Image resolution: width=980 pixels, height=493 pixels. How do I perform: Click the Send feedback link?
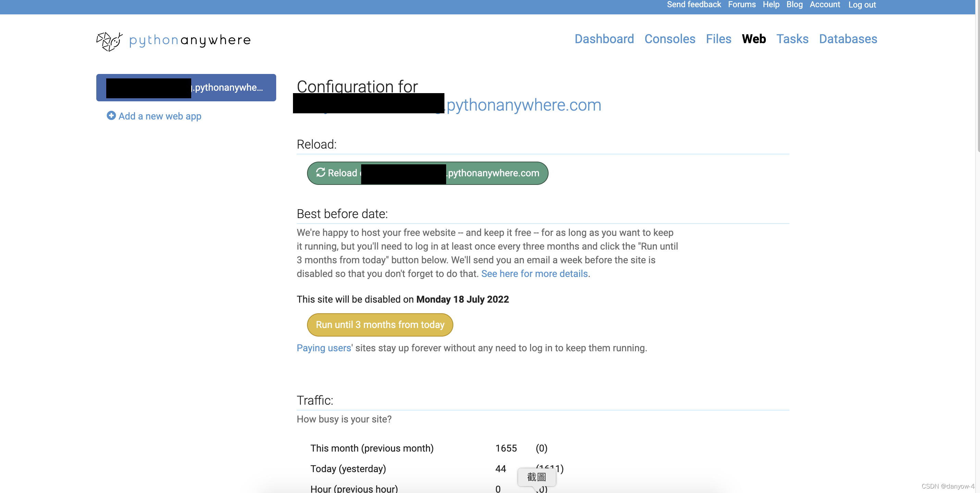click(x=694, y=4)
